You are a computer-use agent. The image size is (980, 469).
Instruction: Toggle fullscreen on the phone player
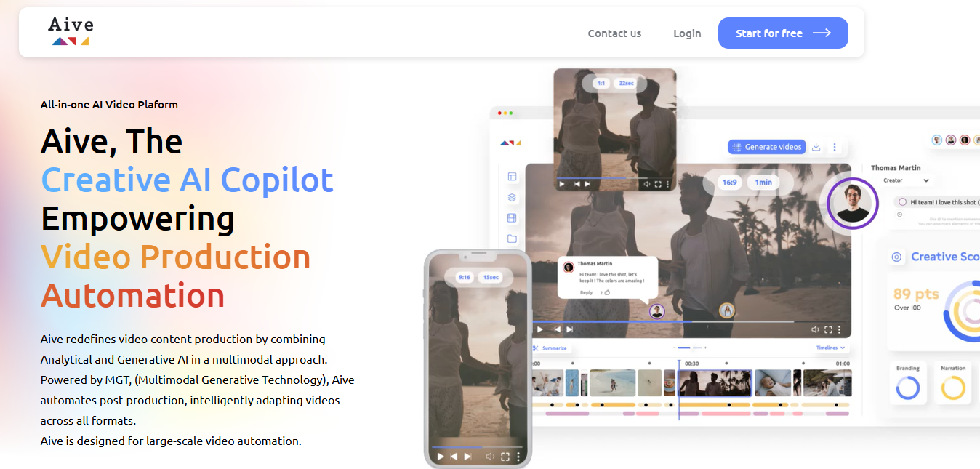point(505,457)
